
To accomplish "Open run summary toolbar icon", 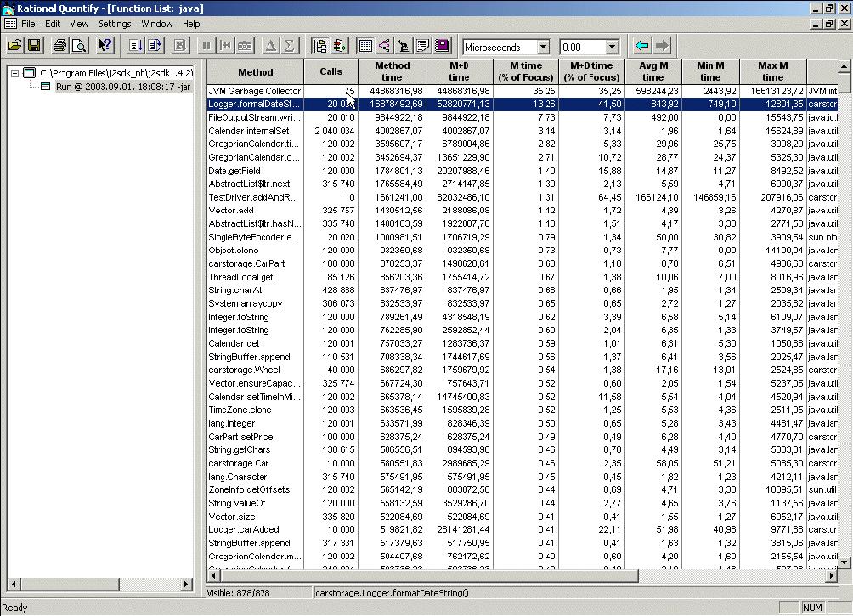I will pos(340,46).
